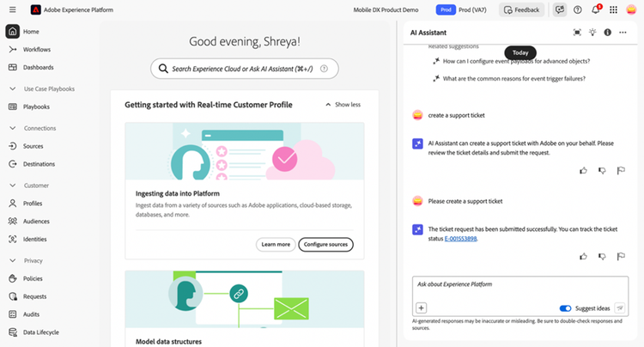Thumbs down the support ticket review response
The image size is (644, 347).
[602, 170]
